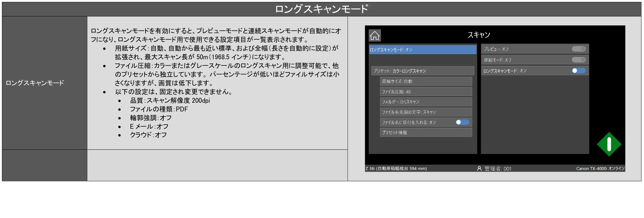The image size is (644, 218).
Task: Open the フォルダー: D:\スキャン setting
Action: (x=426, y=102)
